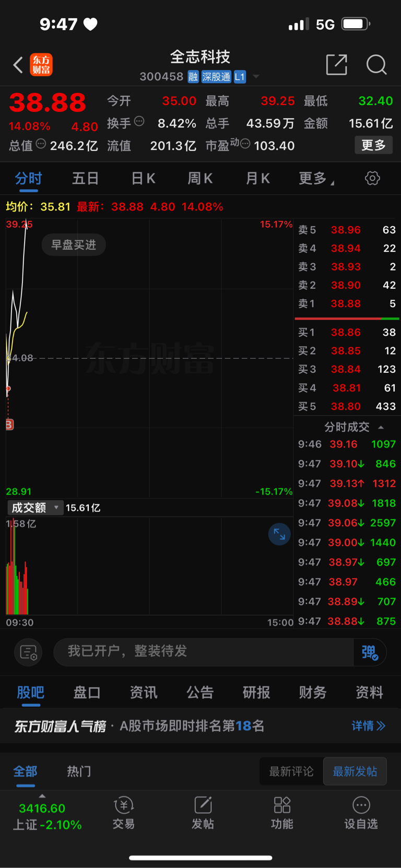Select 卖3 order at 38.93
The height and width of the screenshot is (868, 401).
point(347,267)
